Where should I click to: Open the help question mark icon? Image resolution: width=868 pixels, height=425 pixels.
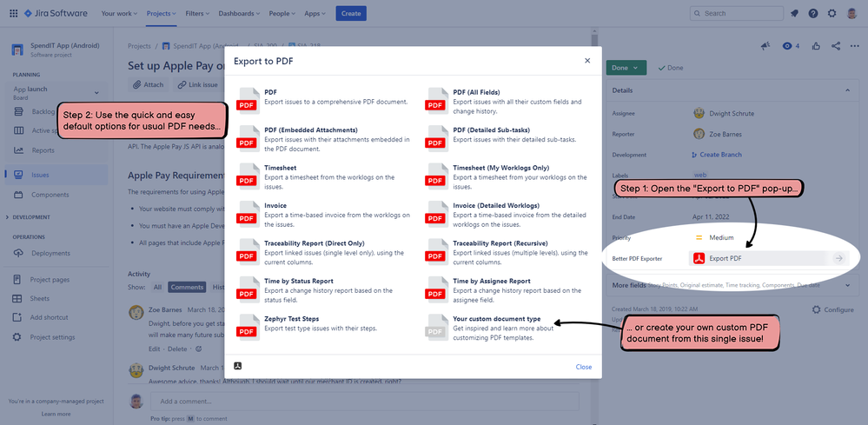[813, 13]
